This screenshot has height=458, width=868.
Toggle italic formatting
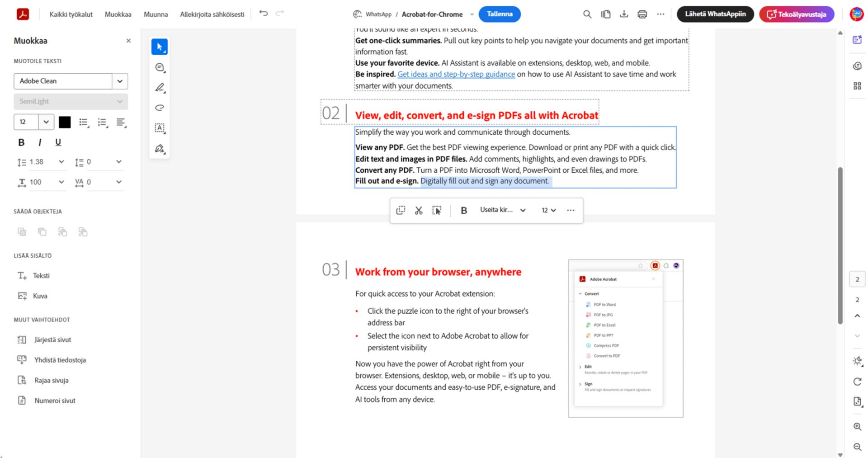click(40, 142)
